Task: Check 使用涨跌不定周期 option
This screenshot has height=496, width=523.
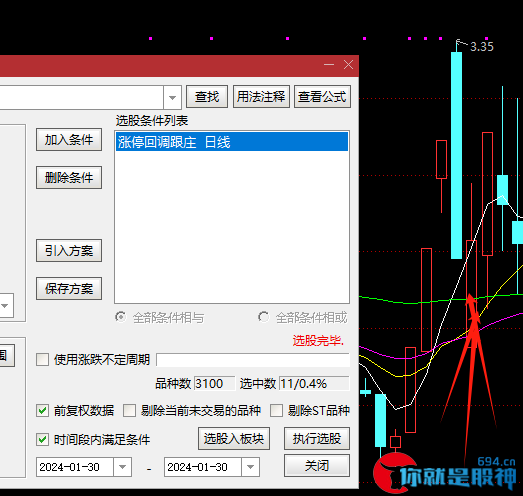Action: click(43, 360)
